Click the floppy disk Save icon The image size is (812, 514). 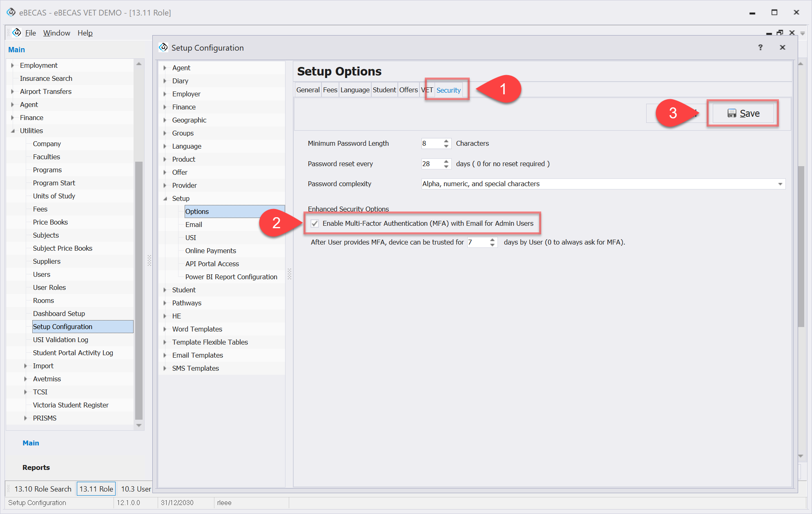(732, 113)
